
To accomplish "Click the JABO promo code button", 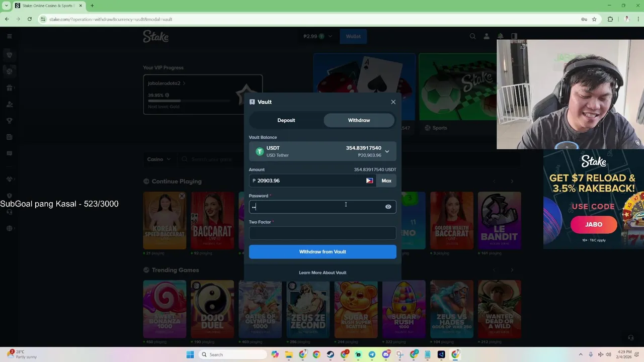I will (x=594, y=225).
